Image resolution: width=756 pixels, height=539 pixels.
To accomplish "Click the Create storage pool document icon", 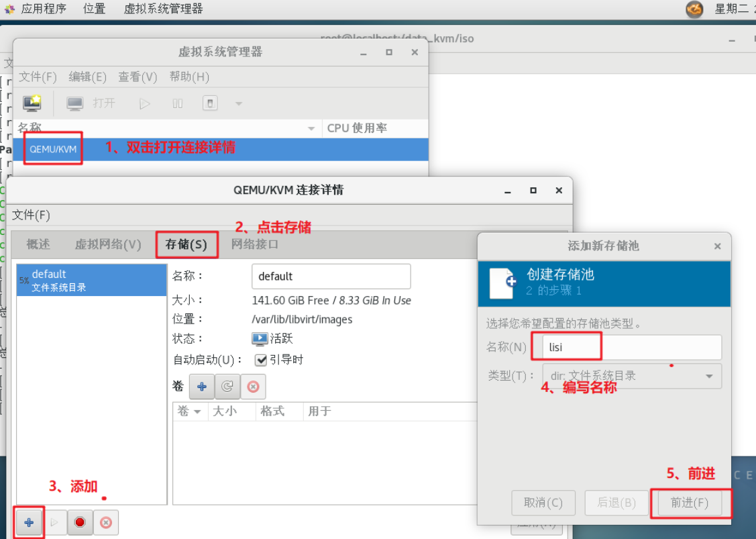I will point(503,283).
